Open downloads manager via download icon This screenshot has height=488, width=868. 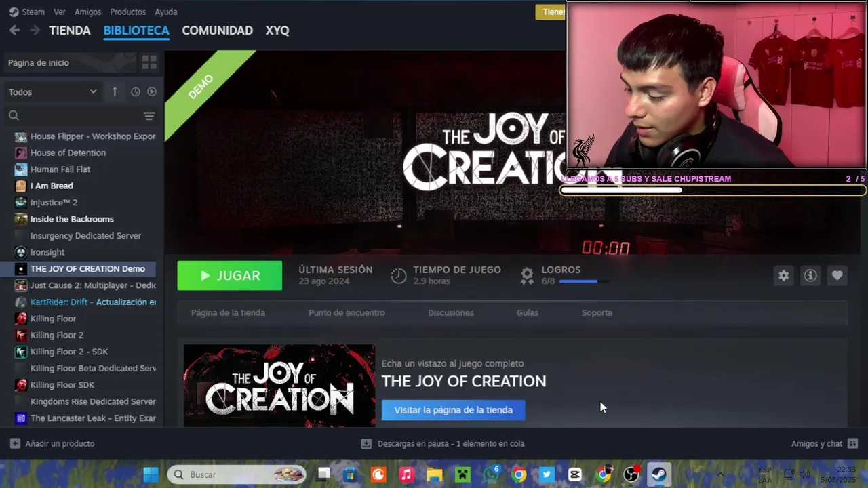pyautogui.click(x=366, y=443)
